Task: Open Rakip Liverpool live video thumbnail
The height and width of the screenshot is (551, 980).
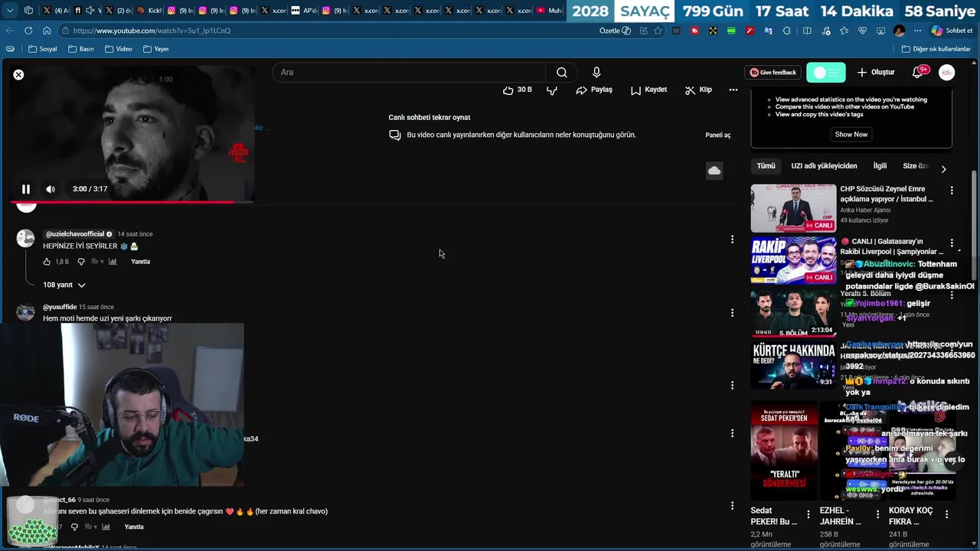Action: coord(793,260)
